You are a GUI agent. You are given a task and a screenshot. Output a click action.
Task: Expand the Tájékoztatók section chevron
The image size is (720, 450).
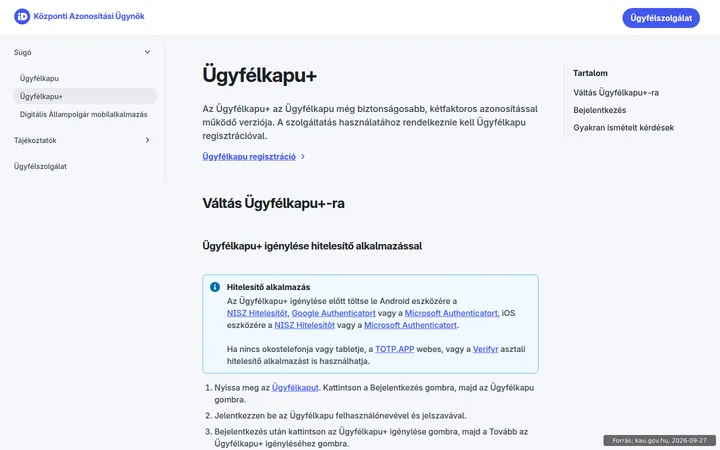(x=147, y=140)
